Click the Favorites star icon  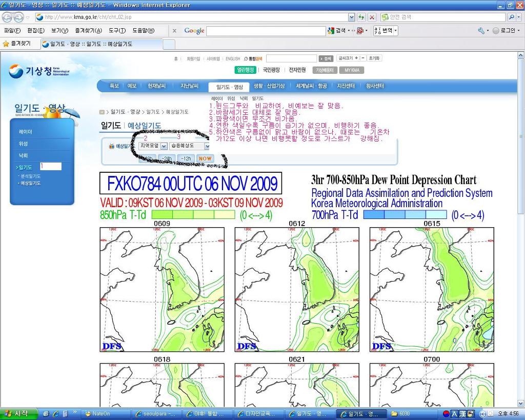(6, 44)
